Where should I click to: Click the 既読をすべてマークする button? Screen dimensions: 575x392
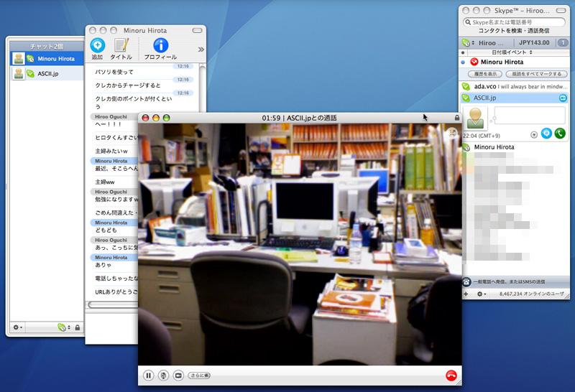click(x=536, y=74)
